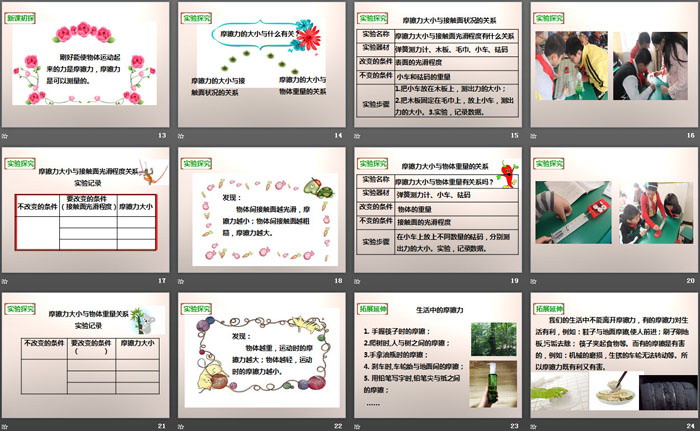Screen dimensions: 700x431
Task: Select slide 21 thumbnail with the koala record table
Action: (x=85, y=356)
